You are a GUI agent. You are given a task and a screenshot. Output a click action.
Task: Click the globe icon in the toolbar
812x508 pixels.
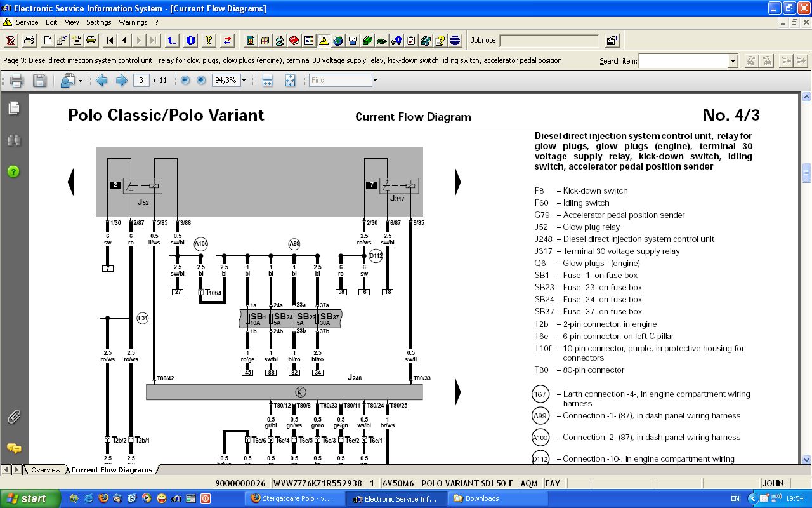[x=338, y=41]
